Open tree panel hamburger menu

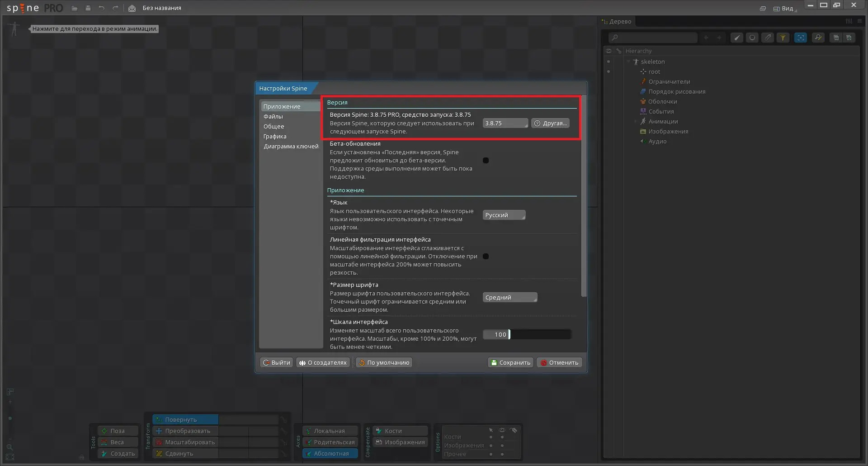coord(859,21)
